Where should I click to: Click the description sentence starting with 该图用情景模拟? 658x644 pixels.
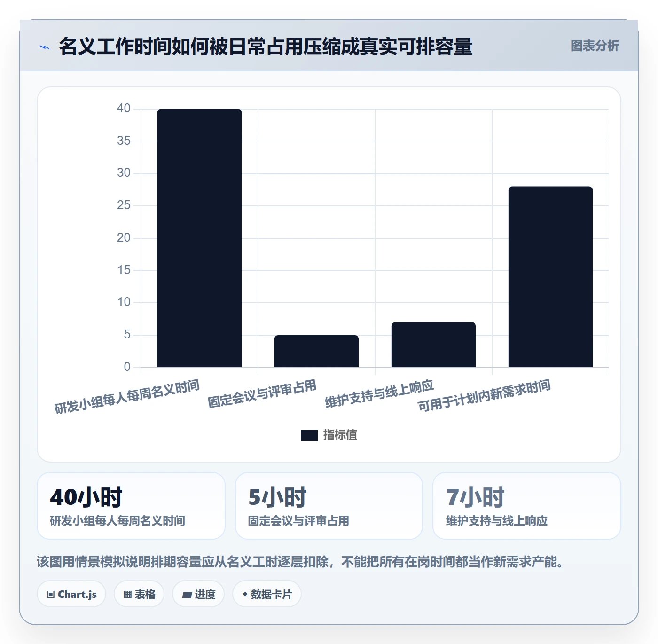[x=301, y=562]
